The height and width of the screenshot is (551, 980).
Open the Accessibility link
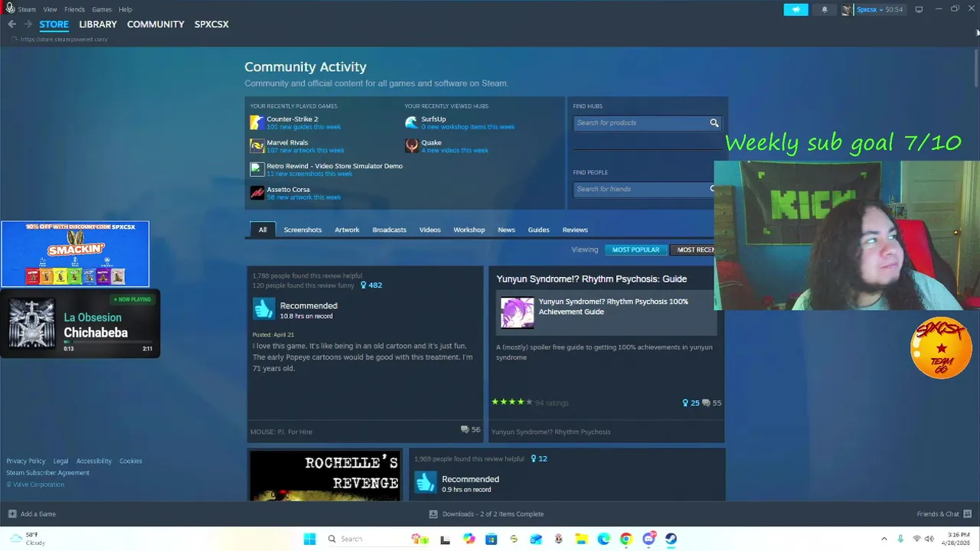(93, 461)
